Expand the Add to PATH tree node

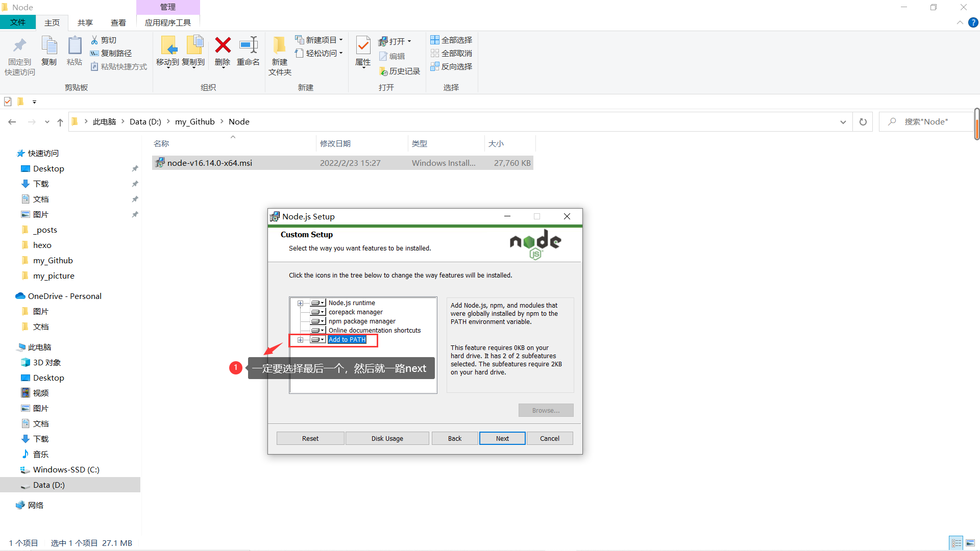pos(300,340)
